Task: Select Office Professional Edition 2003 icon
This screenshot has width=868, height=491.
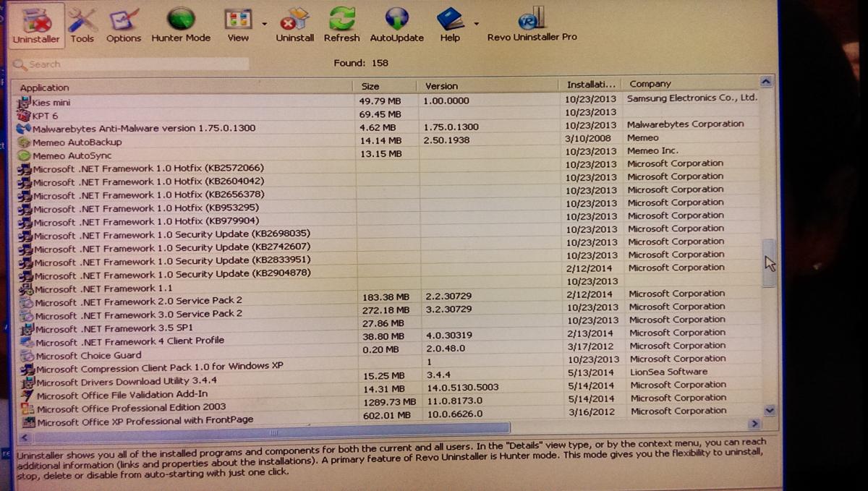Action: (x=29, y=409)
